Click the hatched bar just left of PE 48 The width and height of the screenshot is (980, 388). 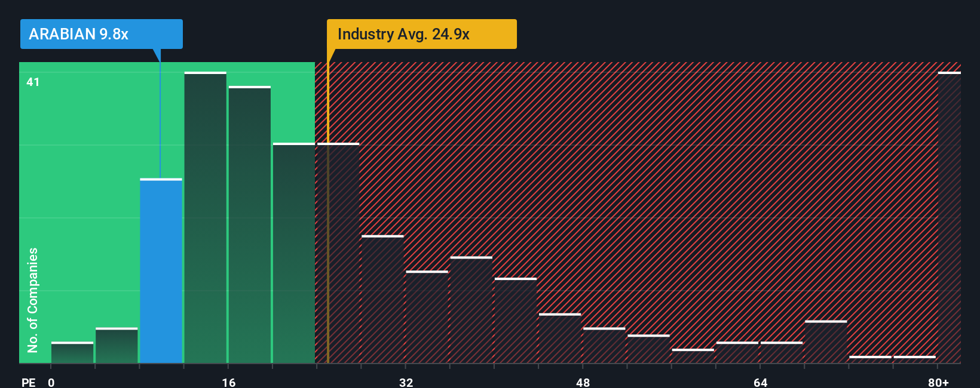pyautogui.click(x=560, y=338)
